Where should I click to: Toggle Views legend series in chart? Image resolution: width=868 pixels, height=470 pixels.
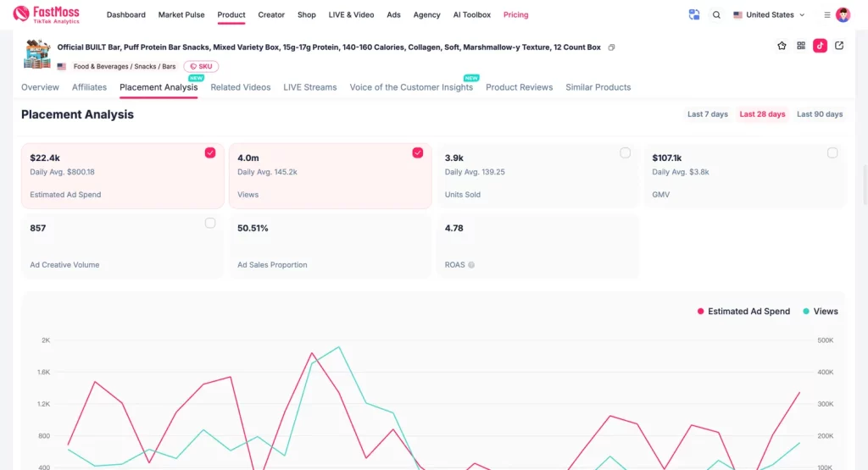(x=821, y=312)
